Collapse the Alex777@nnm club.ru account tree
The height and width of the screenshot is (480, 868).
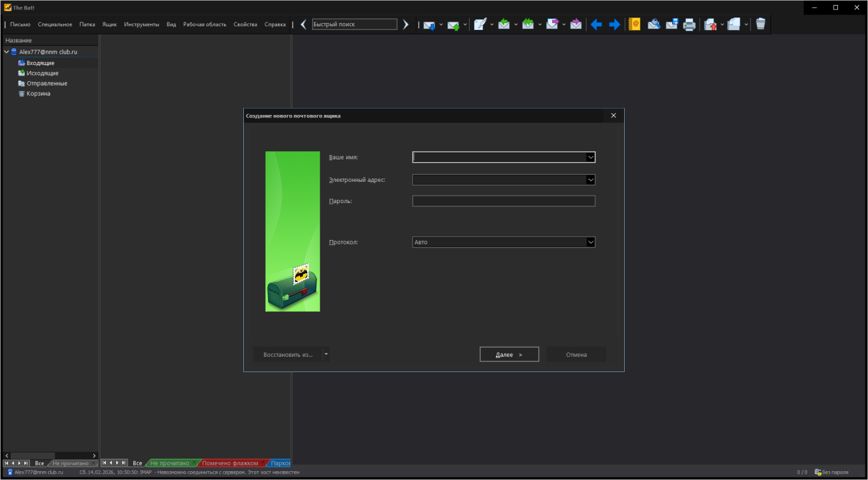pos(6,52)
